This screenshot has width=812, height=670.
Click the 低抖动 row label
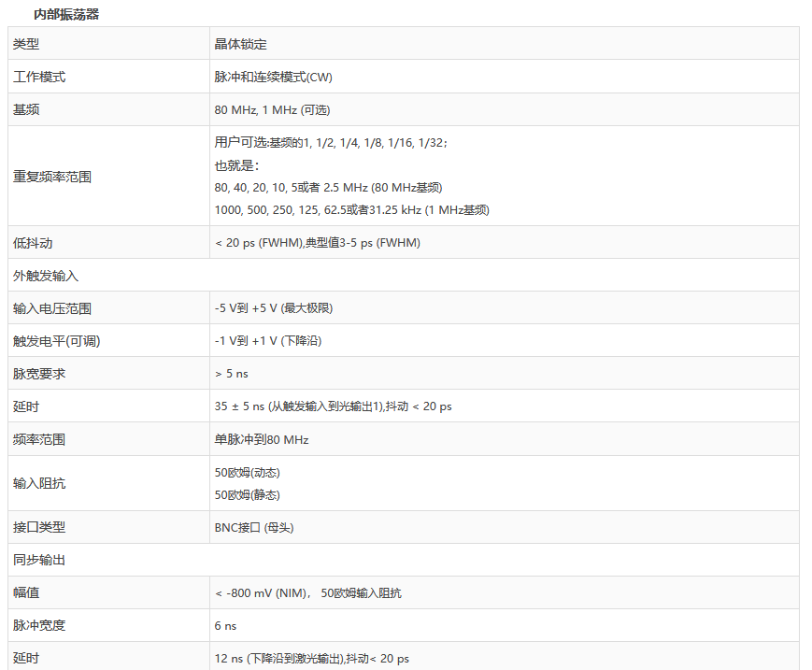tap(33, 243)
